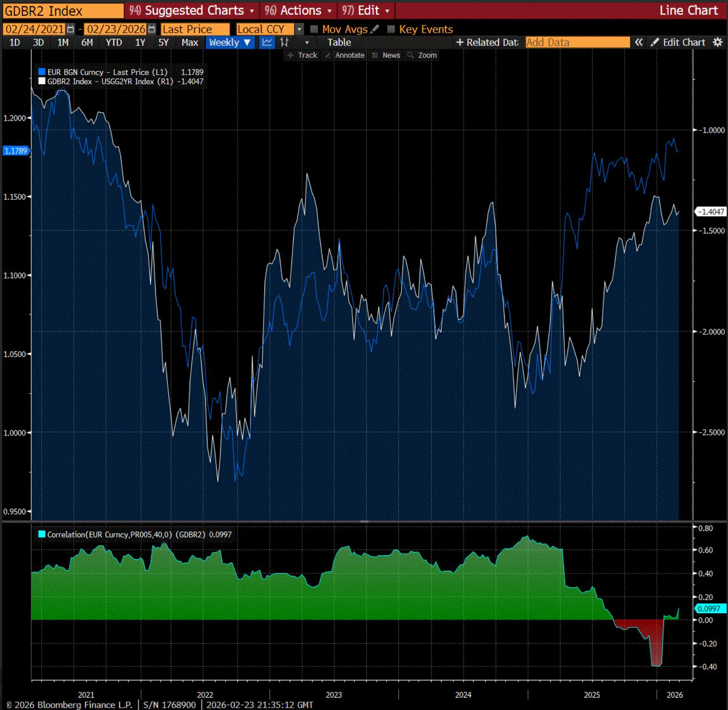728x710 pixels.
Task: Open the Local CCY currency dropdown
Action: tap(299, 29)
